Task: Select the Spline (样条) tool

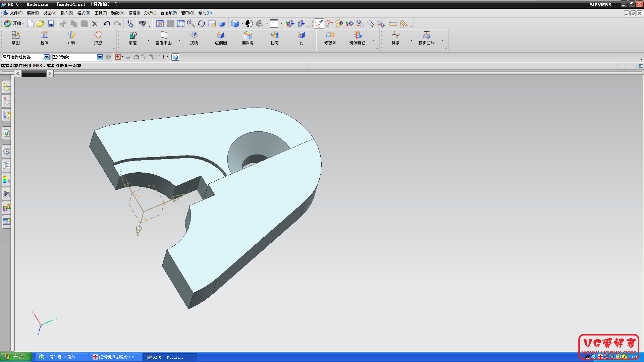Action: tap(396, 38)
